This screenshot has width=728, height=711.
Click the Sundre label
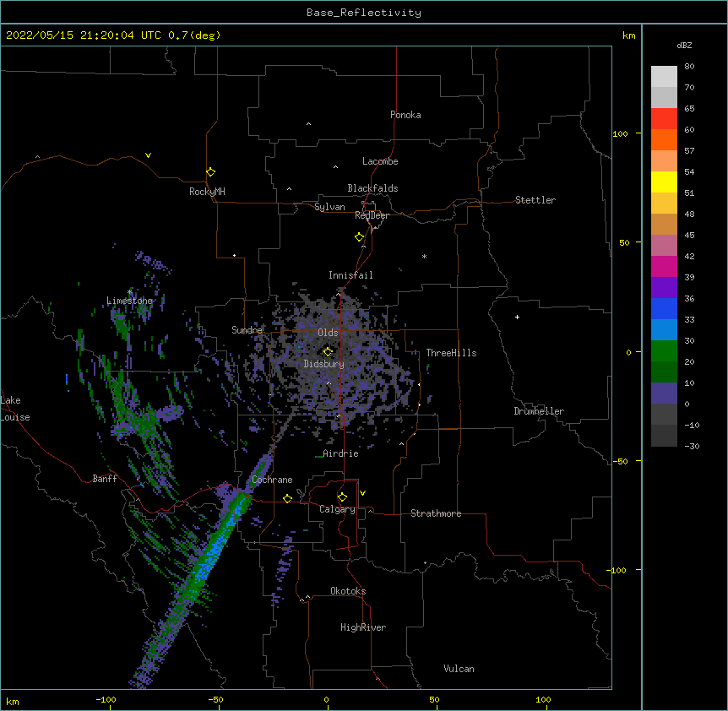tap(247, 330)
